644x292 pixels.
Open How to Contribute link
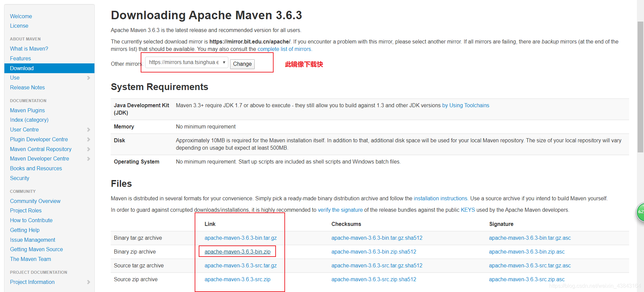[x=31, y=220]
